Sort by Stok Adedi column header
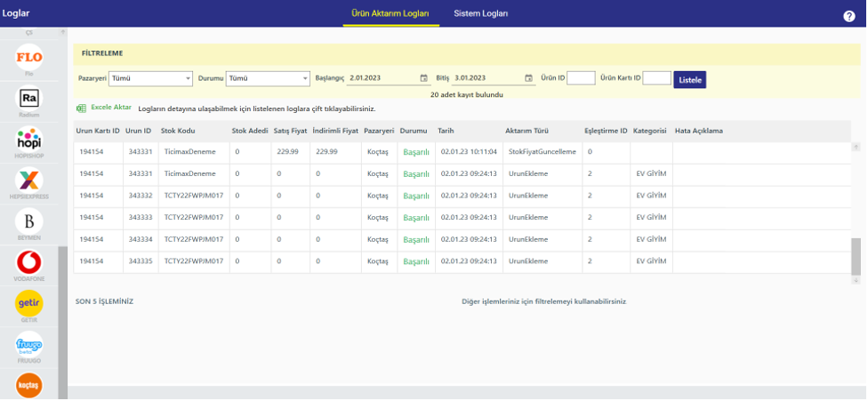 250,131
